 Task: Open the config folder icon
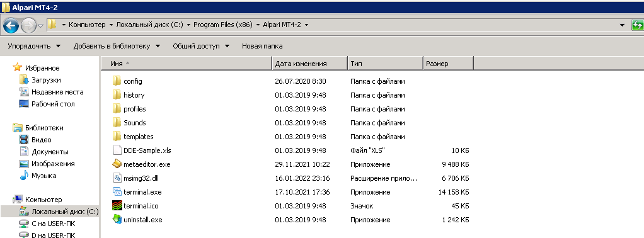[x=117, y=81]
